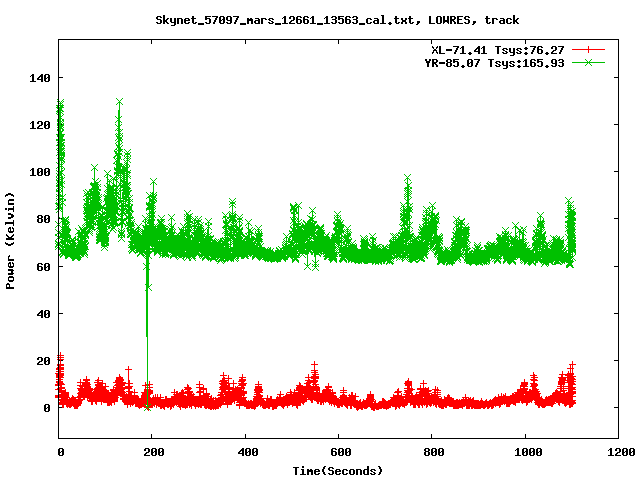The height and width of the screenshot is (480, 640).
Task: Click y-axis tick label 20
Action: [43, 361]
